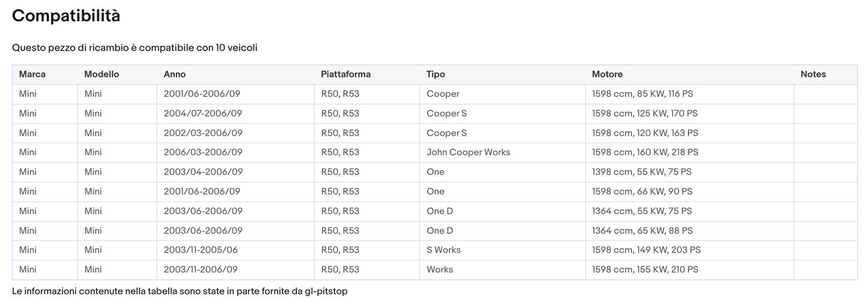868x308 pixels.
Task: Click the 2003/11-2005/06 year cell
Action: pyautogui.click(x=201, y=250)
